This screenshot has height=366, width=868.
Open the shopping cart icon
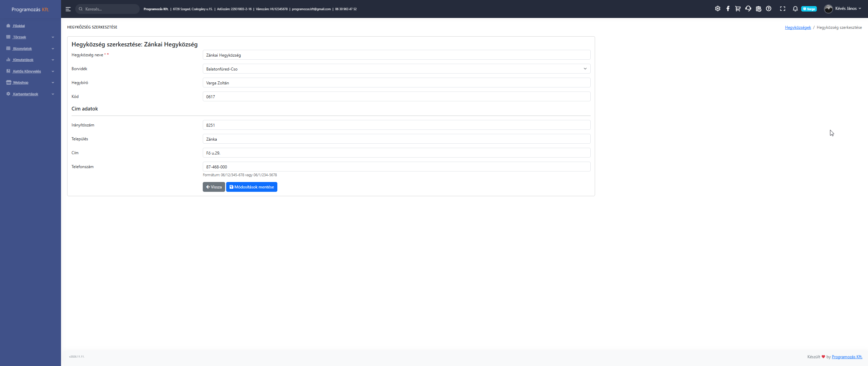click(738, 9)
